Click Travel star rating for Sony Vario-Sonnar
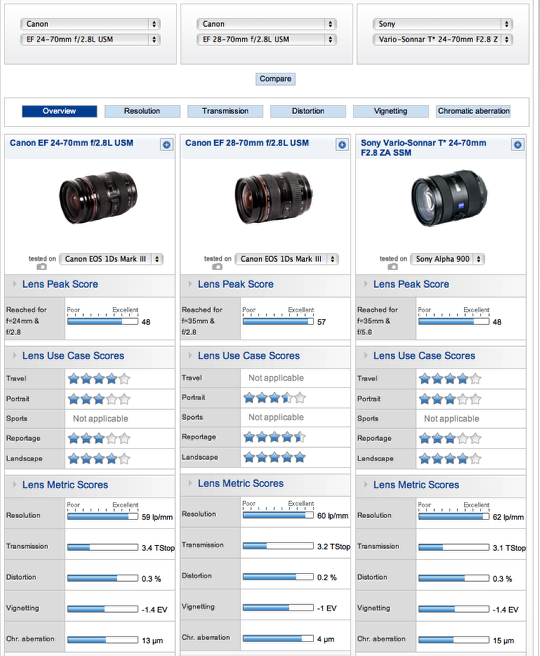 [450, 379]
